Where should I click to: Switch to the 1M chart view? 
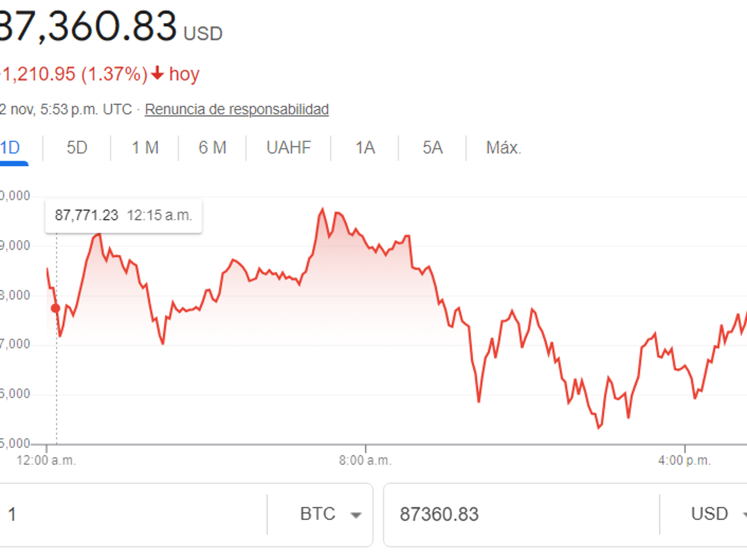pyautogui.click(x=144, y=147)
